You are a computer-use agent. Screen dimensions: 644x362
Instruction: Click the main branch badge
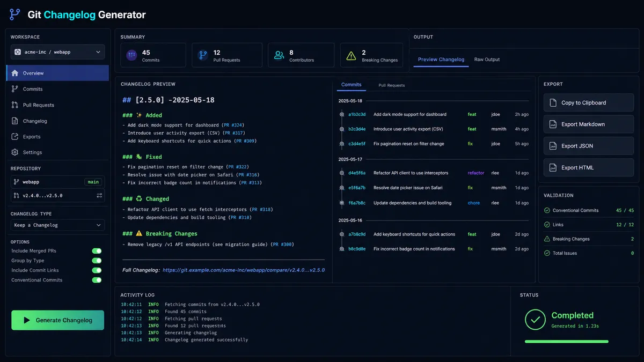click(93, 182)
